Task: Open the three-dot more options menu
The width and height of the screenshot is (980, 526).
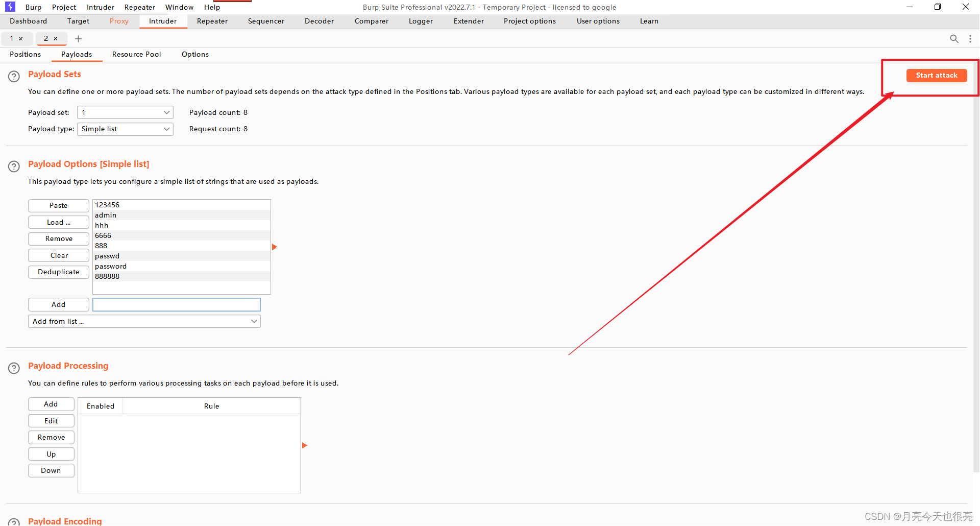Action: (x=970, y=39)
